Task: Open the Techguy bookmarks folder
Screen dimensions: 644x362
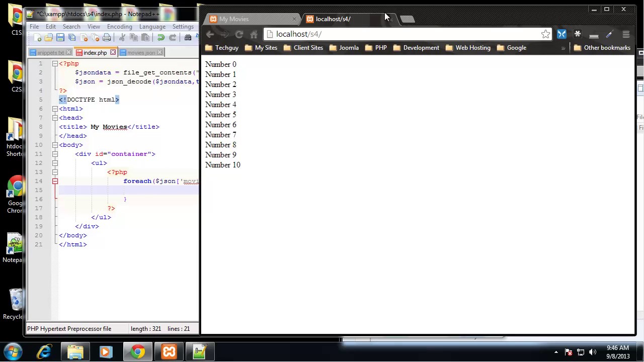Action: click(x=221, y=48)
